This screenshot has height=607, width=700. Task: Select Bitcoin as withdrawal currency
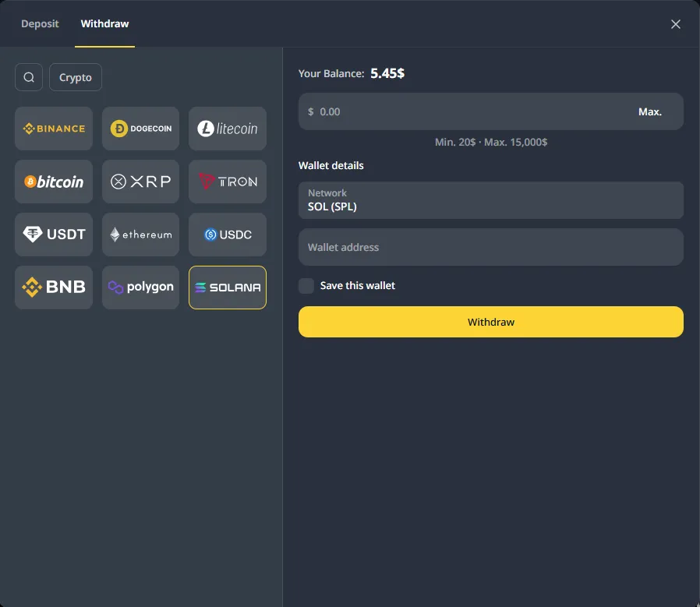[54, 182]
